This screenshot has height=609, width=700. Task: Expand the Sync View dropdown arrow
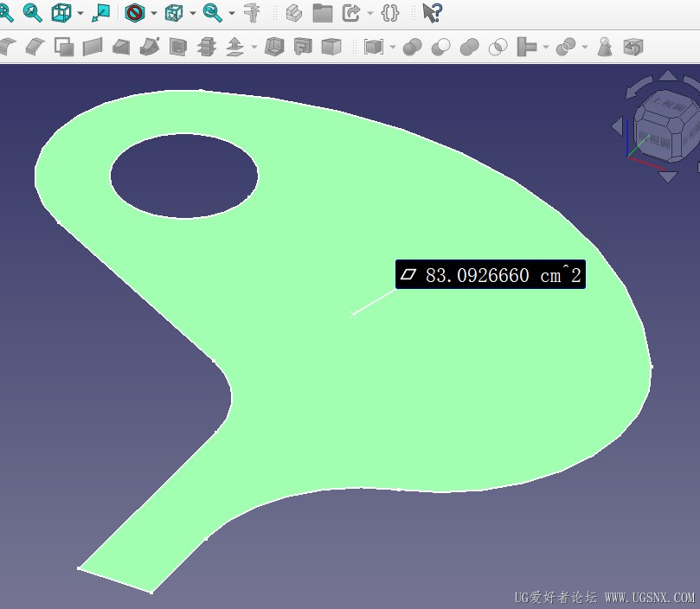point(232,13)
